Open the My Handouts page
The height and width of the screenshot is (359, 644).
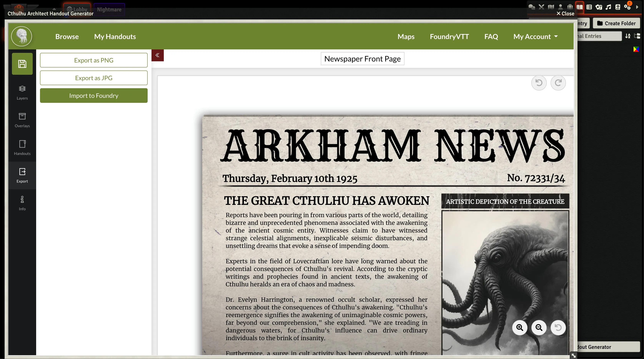point(115,37)
